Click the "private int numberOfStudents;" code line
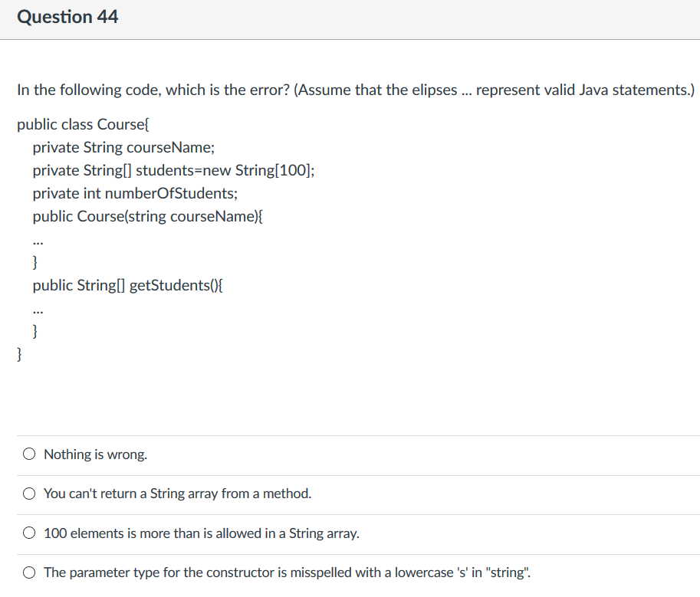Image resolution: width=700 pixels, height=597 pixels. click(134, 193)
